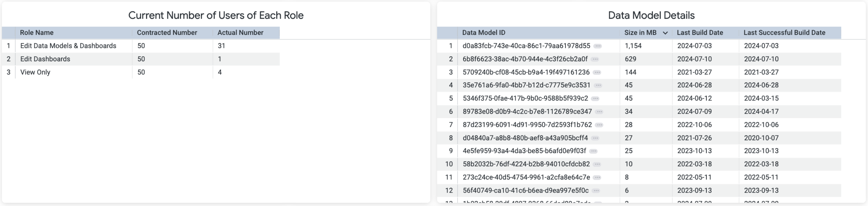
Task: Select Edit Data Models & Dashboards row
Action: [68, 46]
